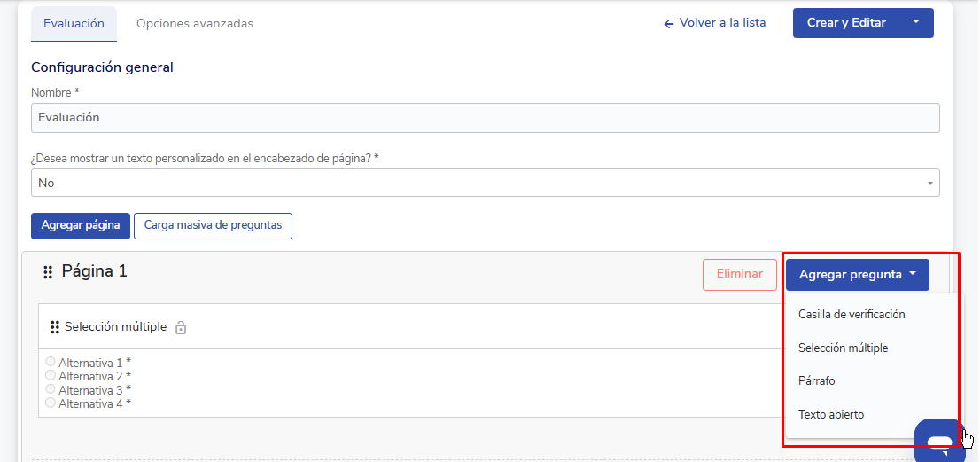Click the Nombre input field
Image resolution: width=980 pixels, height=462 pixels.
(x=485, y=118)
